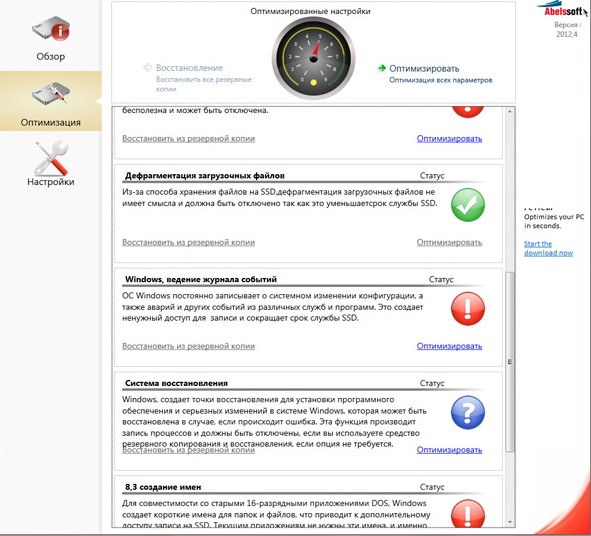591x536 pixels.
Task: Click the 8,3 создание имен heading
Action: tap(163, 487)
